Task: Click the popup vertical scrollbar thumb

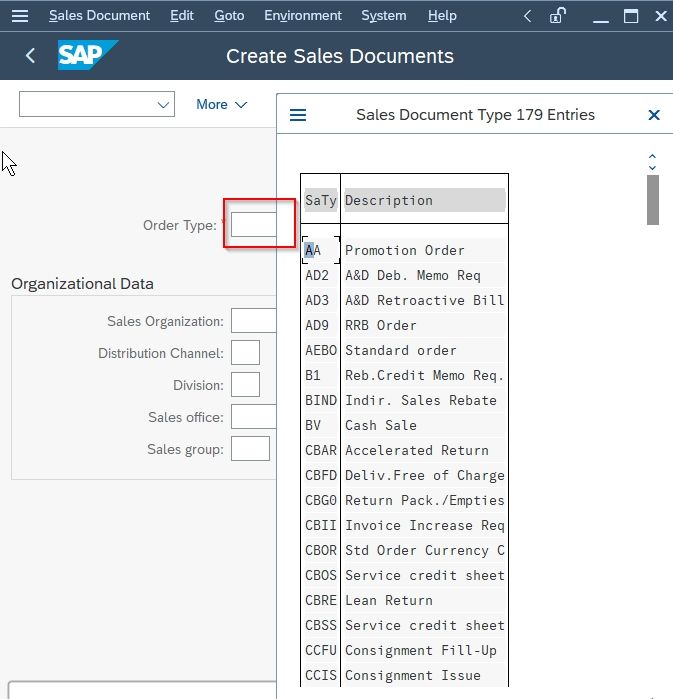Action: [653, 200]
